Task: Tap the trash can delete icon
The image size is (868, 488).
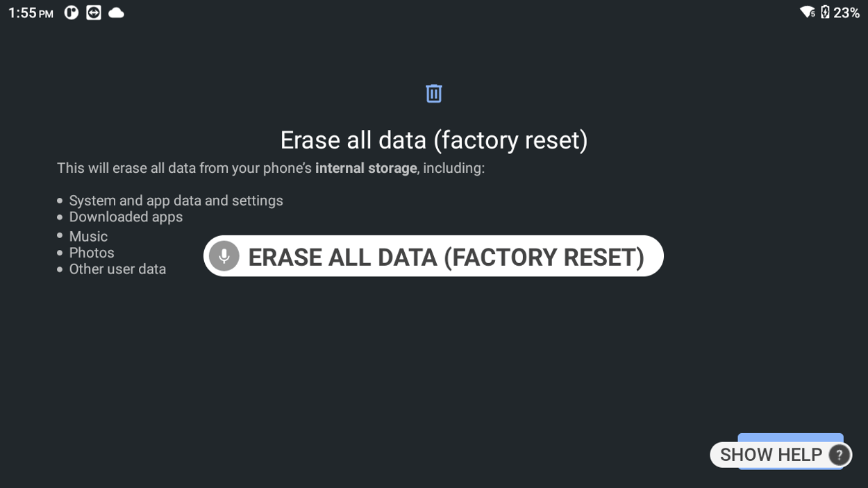Action: coord(433,93)
